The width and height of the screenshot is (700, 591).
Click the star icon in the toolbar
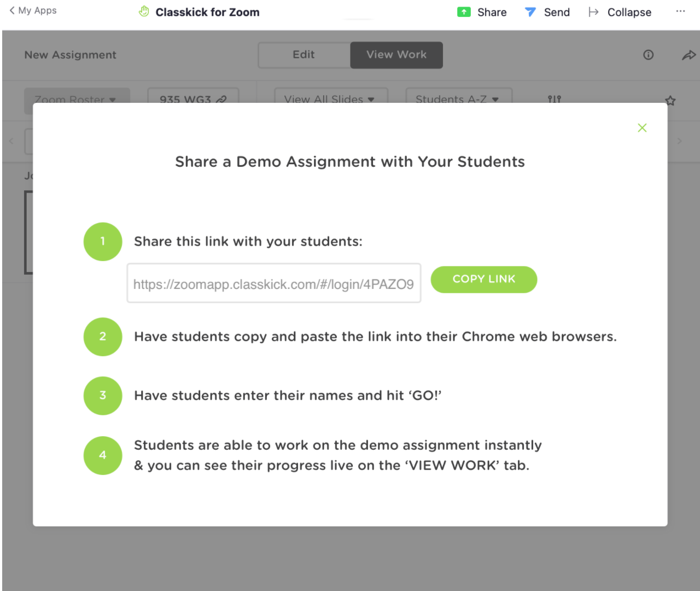(670, 100)
